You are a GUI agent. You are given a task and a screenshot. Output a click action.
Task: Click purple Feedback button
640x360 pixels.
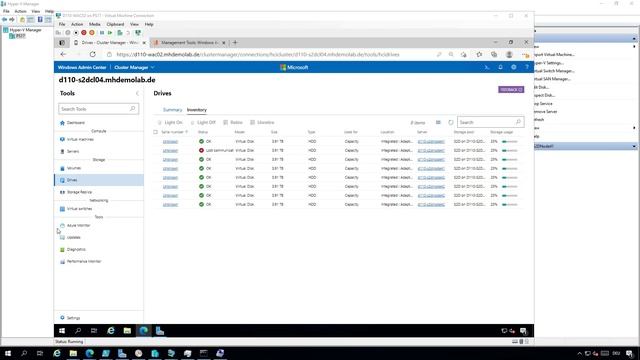coord(511,89)
